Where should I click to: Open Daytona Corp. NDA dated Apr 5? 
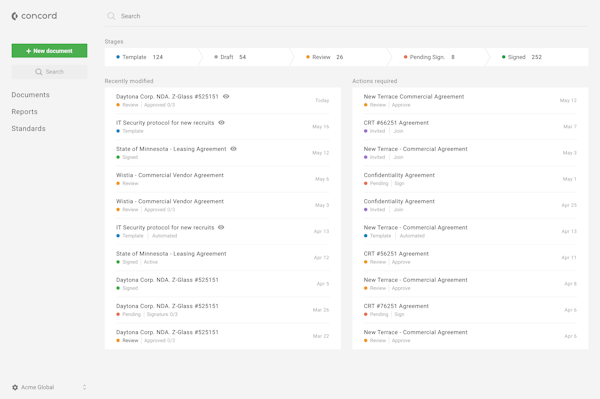tap(223, 284)
